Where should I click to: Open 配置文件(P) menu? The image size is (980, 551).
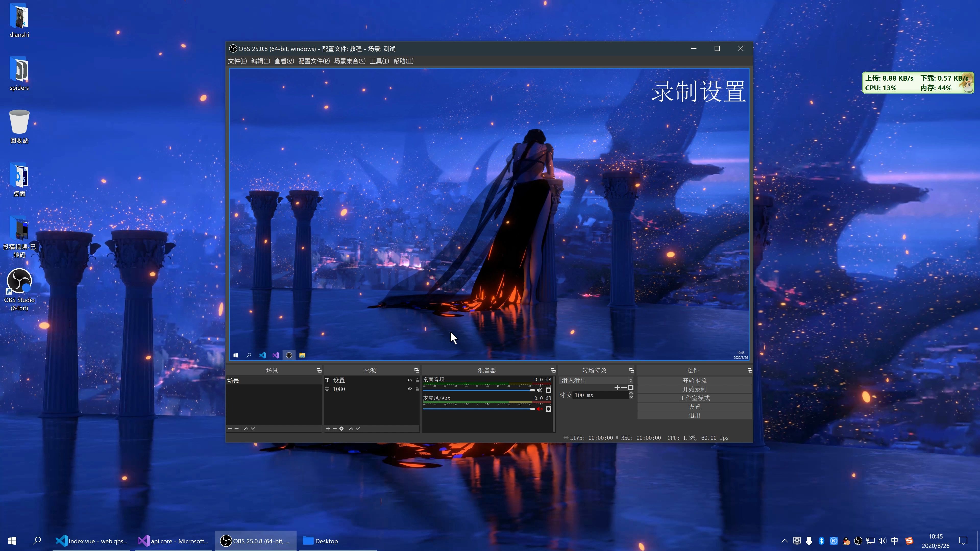point(314,61)
